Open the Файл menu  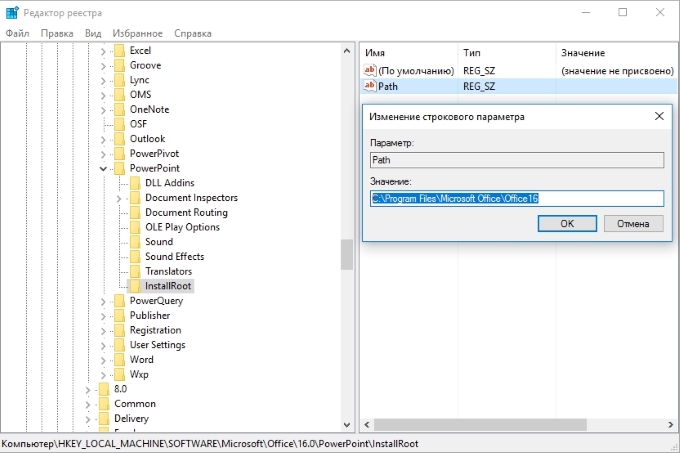coord(17,33)
